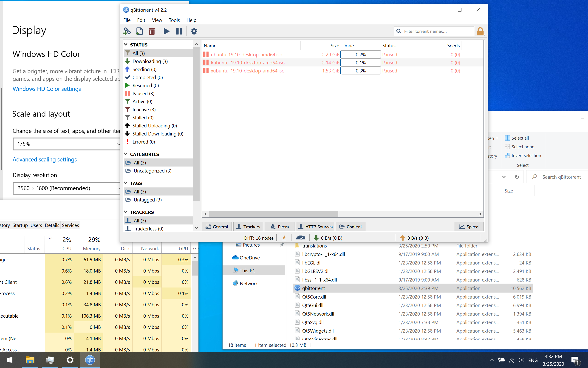Click the Filter torrent names search field
This screenshot has height=368, width=588.
(434, 31)
